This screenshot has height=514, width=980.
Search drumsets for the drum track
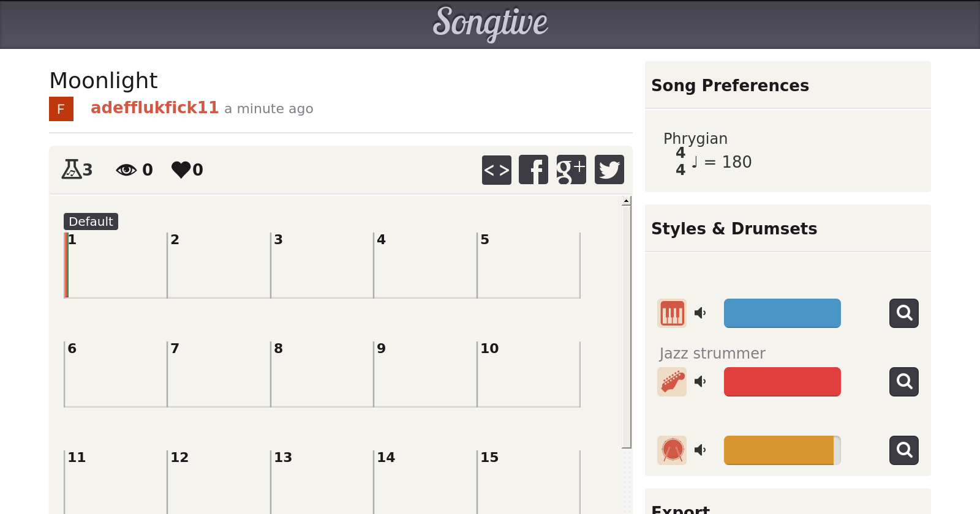pos(903,450)
